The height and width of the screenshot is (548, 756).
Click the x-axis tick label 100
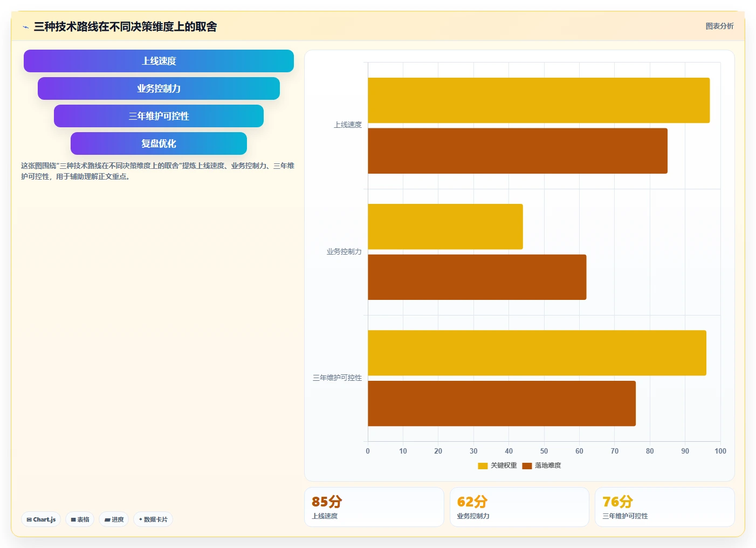click(x=720, y=451)
